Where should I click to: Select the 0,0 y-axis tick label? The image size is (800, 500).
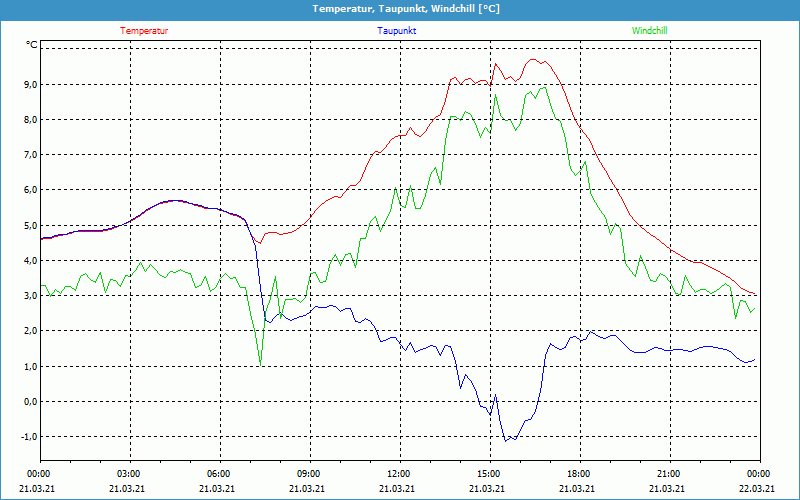pyautogui.click(x=30, y=402)
